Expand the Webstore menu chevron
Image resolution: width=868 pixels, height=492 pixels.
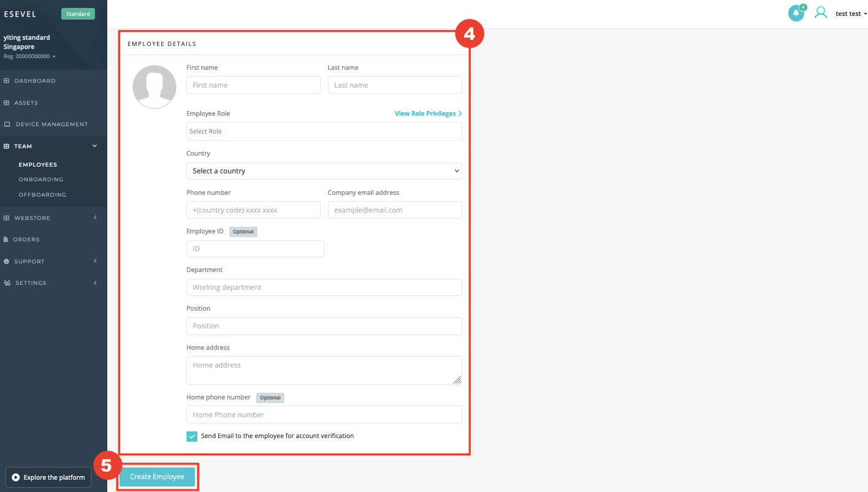(x=95, y=218)
